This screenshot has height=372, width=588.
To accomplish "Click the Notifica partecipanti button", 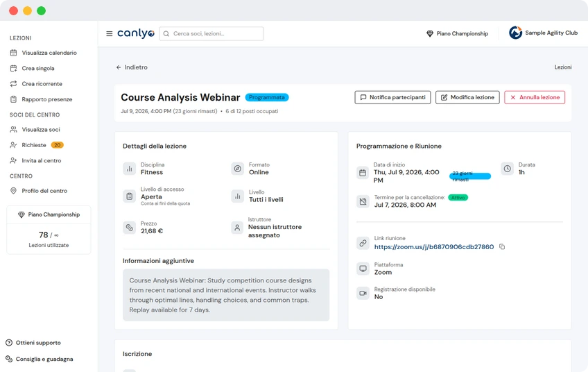I will tap(392, 97).
